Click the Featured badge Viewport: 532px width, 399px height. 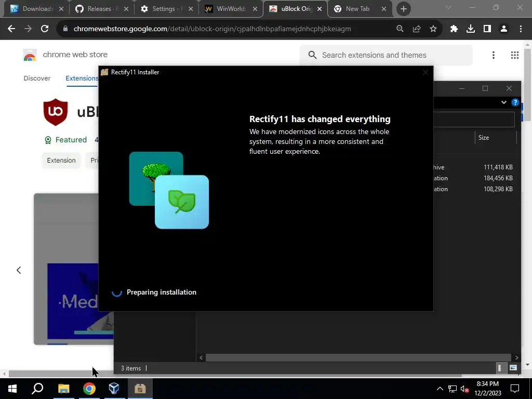(66, 140)
